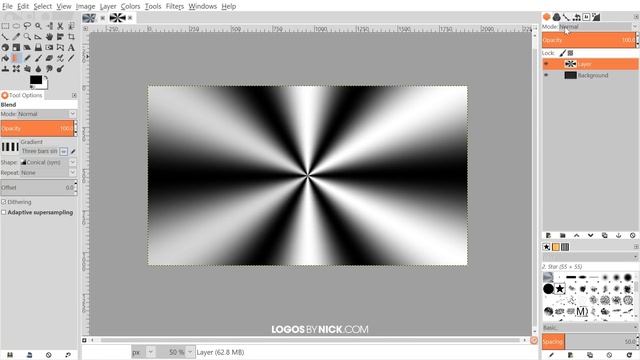
Task: Duplicate the selected layer
Action: point(604,236)
